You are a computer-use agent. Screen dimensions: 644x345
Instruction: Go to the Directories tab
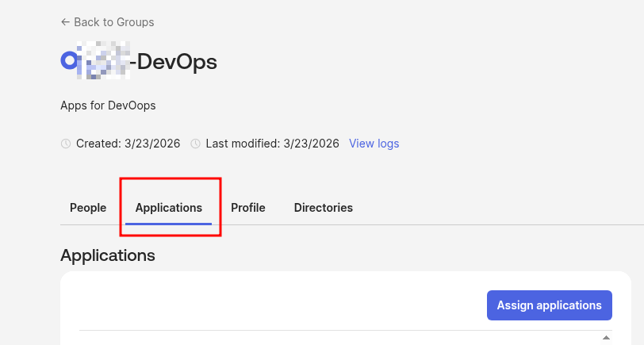pos(323,208)
